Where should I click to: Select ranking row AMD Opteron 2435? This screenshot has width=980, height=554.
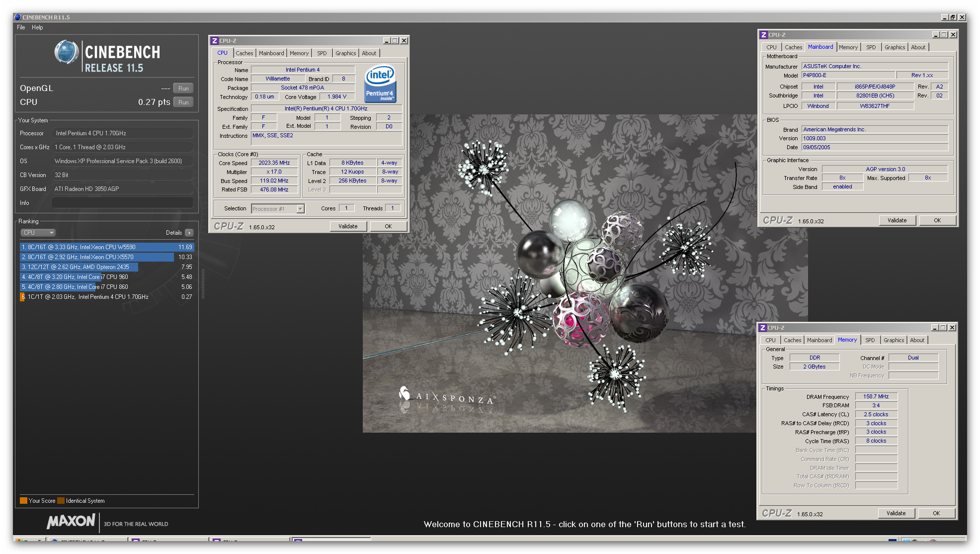pos(107,267)
